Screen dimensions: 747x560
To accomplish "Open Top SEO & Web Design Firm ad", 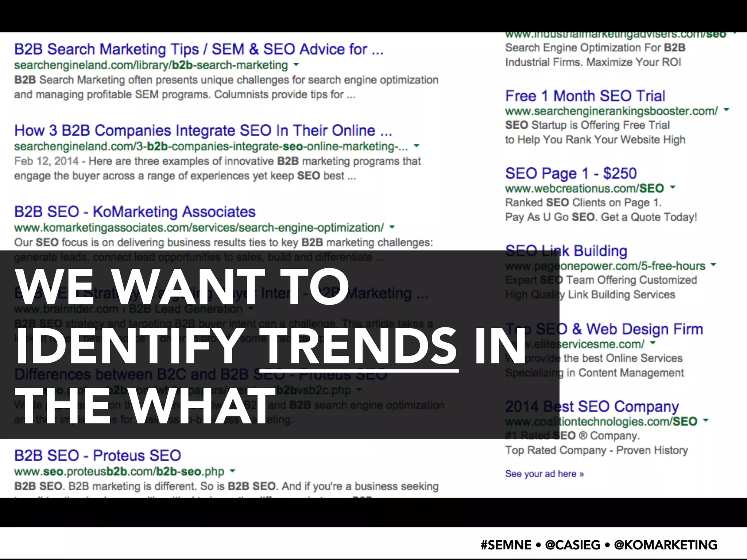I will pos(604,329).
